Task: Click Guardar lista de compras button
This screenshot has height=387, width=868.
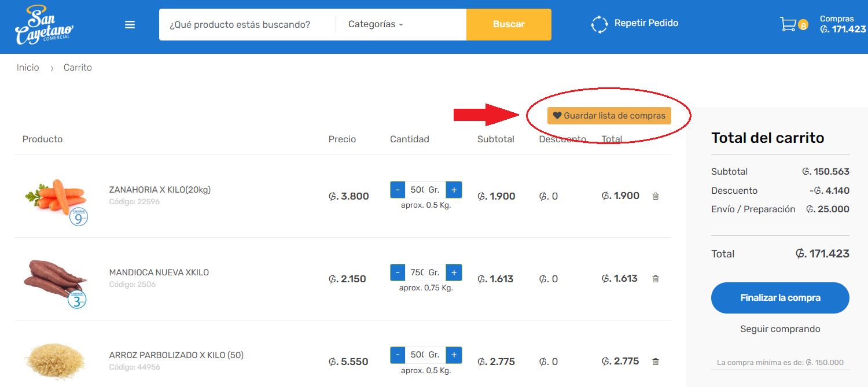Action: point(609,116)
